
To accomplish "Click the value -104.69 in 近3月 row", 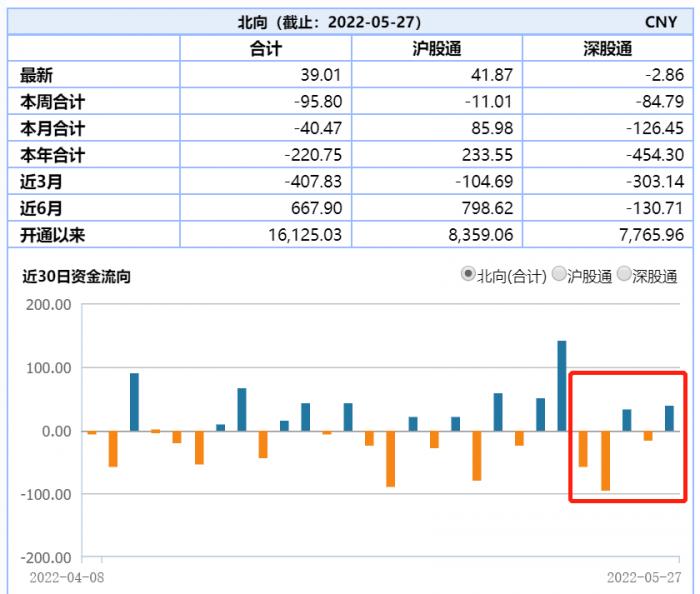I will tap(484, 182).
